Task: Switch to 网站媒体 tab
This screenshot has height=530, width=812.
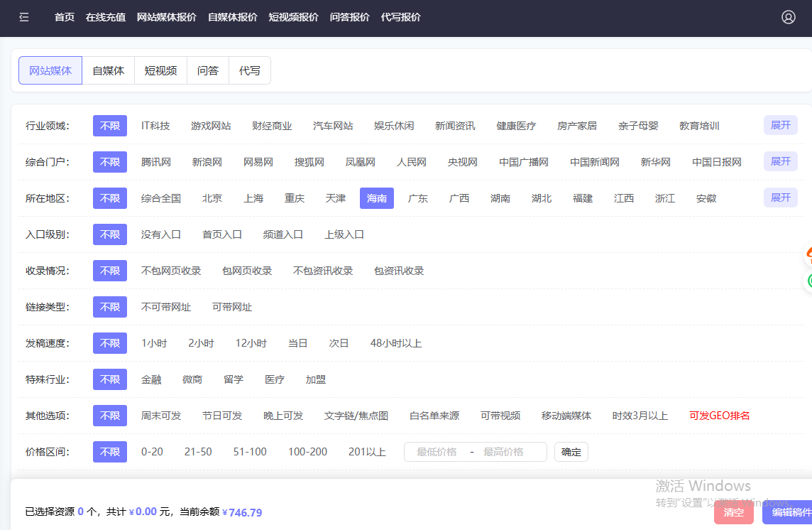Action: pyautogui.click(x=50, y=70)
